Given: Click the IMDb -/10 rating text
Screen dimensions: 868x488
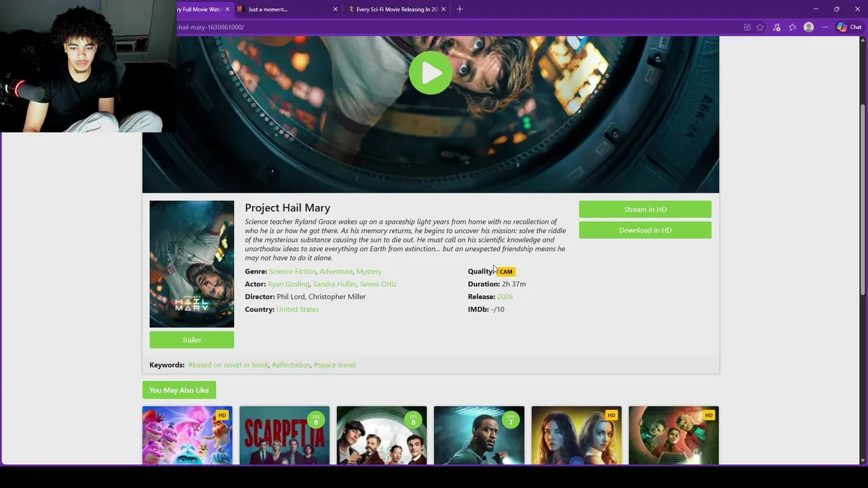Looking at the screenshot, I should (x=486, y=309).
